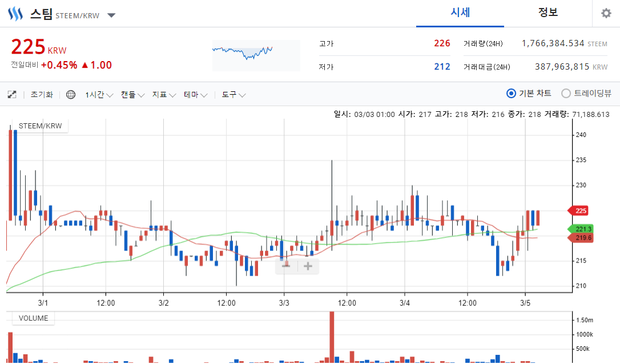Image resolution: width=620 pixels, height=364 pixels.
Task: Open the settings gear icon
Action: (606, 14)
